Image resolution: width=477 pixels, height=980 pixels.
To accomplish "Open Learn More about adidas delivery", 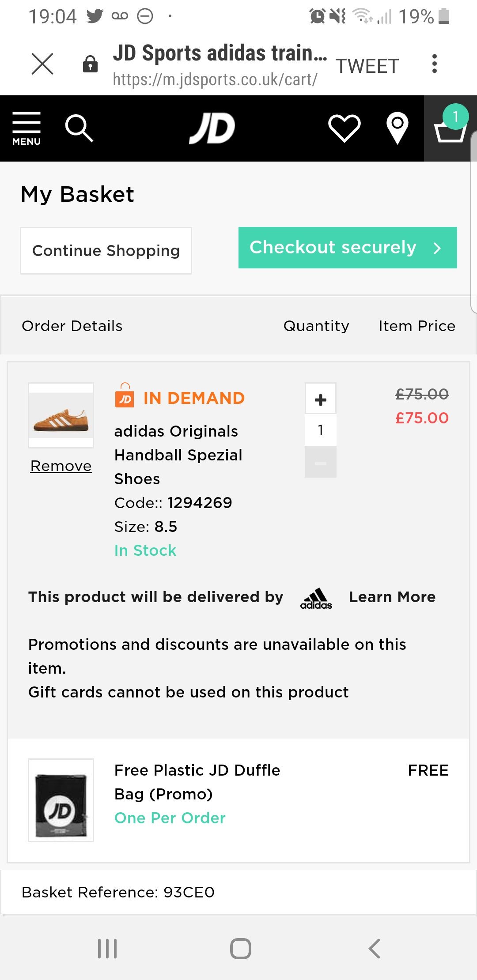I will point(392,597).
